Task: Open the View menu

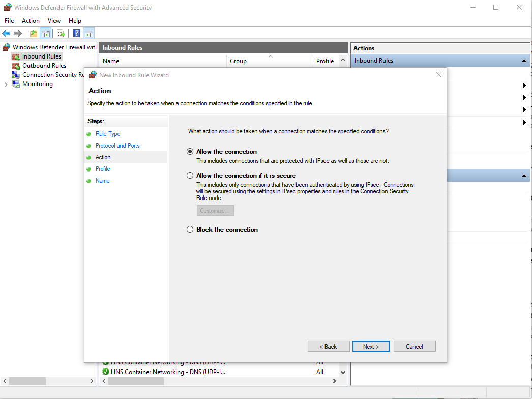Action: 54,21
